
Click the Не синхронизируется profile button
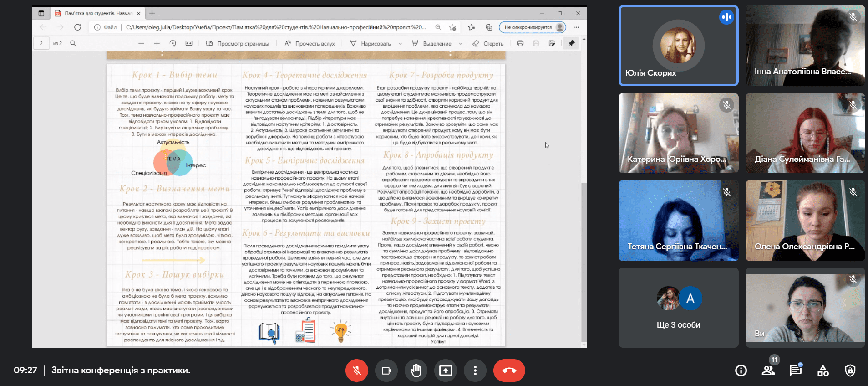click(532, 27)
